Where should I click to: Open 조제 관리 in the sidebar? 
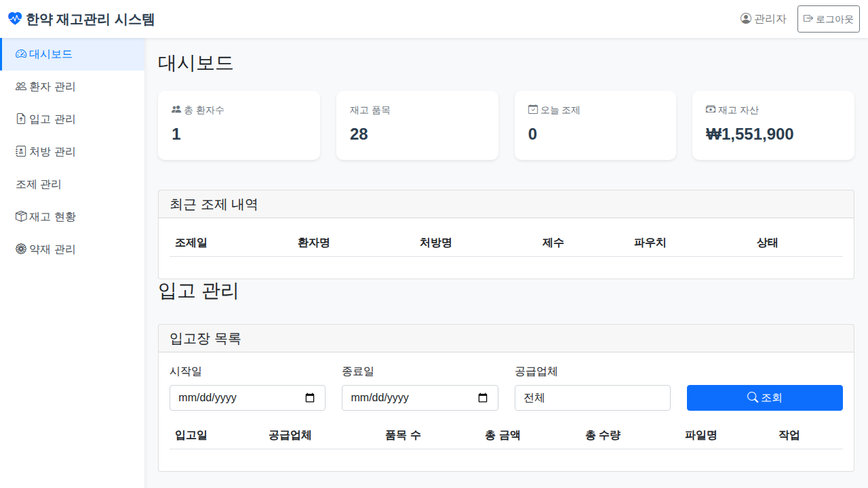[39, 184]
